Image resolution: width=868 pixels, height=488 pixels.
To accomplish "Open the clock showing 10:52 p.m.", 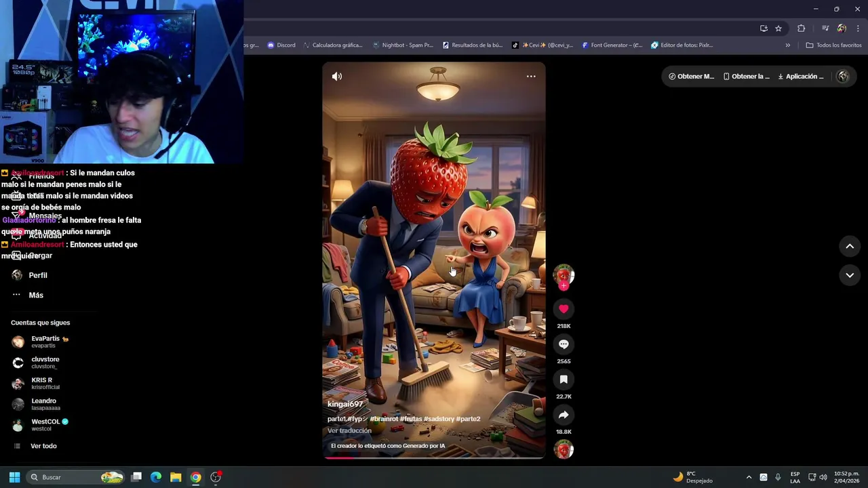I will [846, 477].
